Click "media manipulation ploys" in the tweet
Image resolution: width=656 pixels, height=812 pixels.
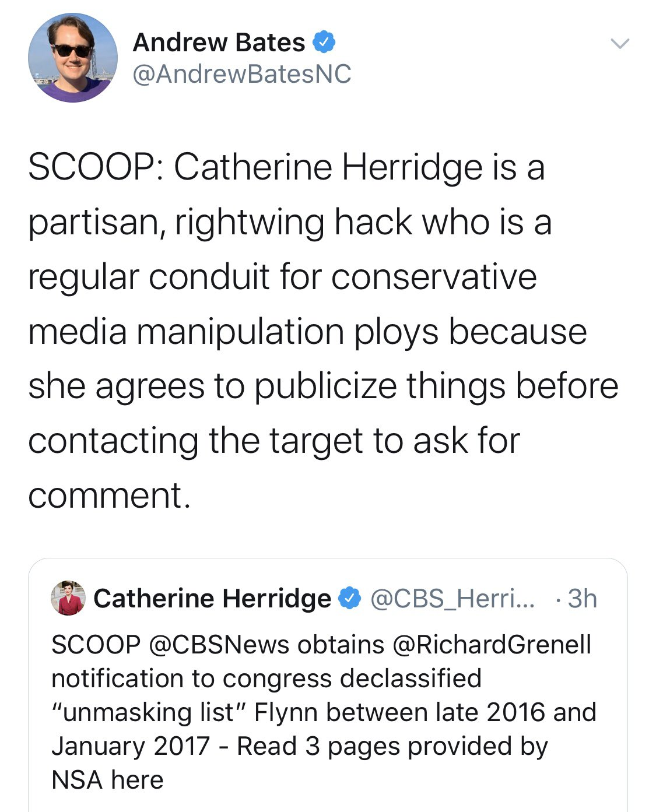233,331
